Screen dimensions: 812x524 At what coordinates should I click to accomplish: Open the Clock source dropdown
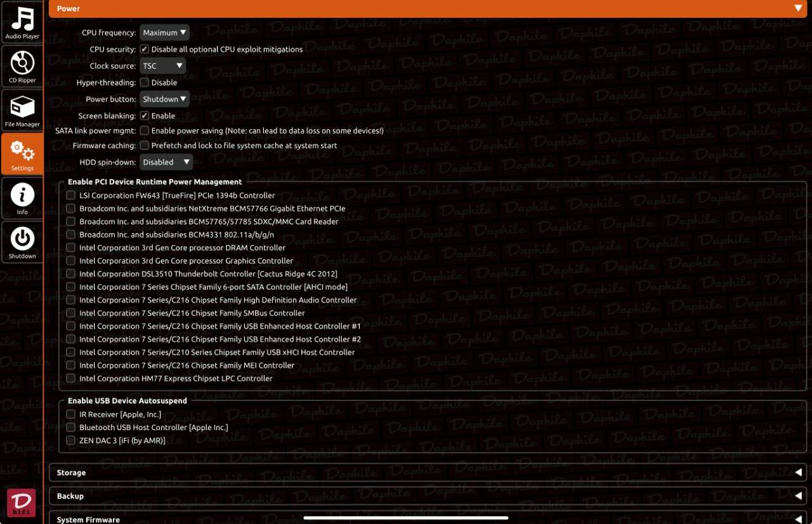[x=162, y=66]
